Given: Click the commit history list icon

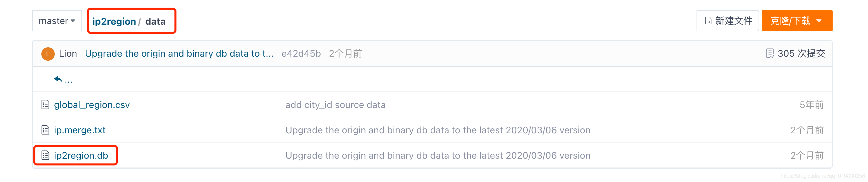Looking at the screenshot, I should click(770, 53).
